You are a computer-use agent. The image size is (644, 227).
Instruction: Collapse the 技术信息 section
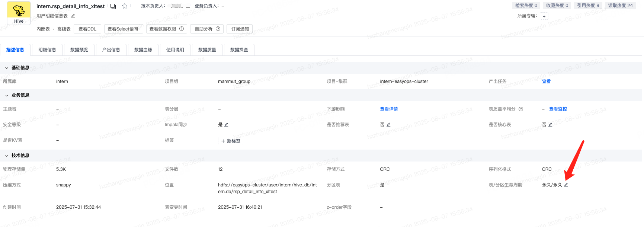pos(7,156)
